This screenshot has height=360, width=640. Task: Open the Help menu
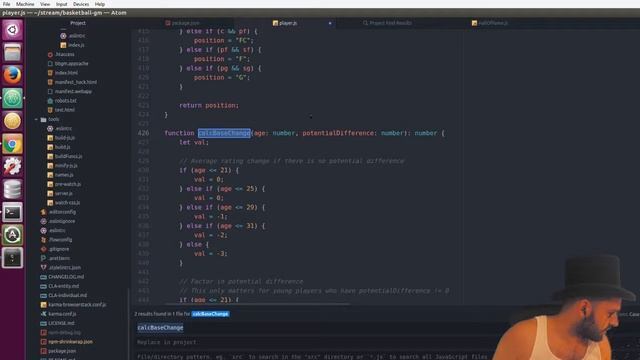coord(100,4)
